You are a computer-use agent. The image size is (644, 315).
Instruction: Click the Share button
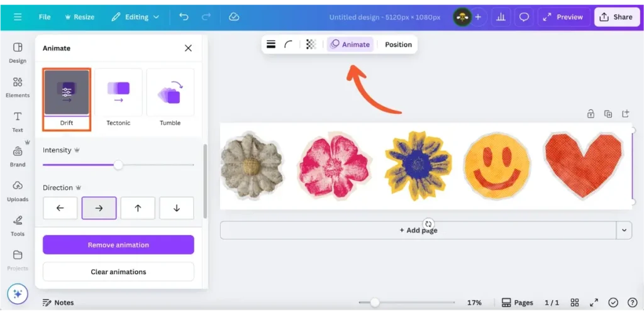(616, 17)
